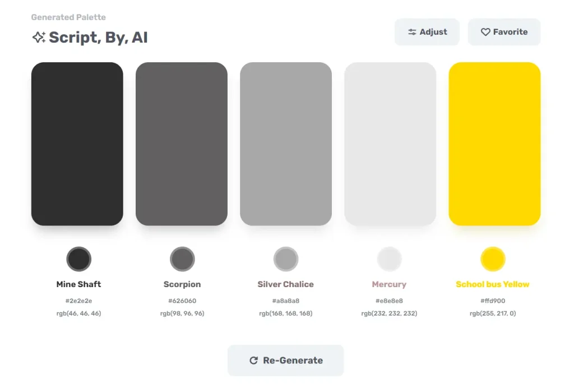Screen dimensions: 574x392
Task: Click the rgb(98, 96, 96) value
Action: pos(182,313)
